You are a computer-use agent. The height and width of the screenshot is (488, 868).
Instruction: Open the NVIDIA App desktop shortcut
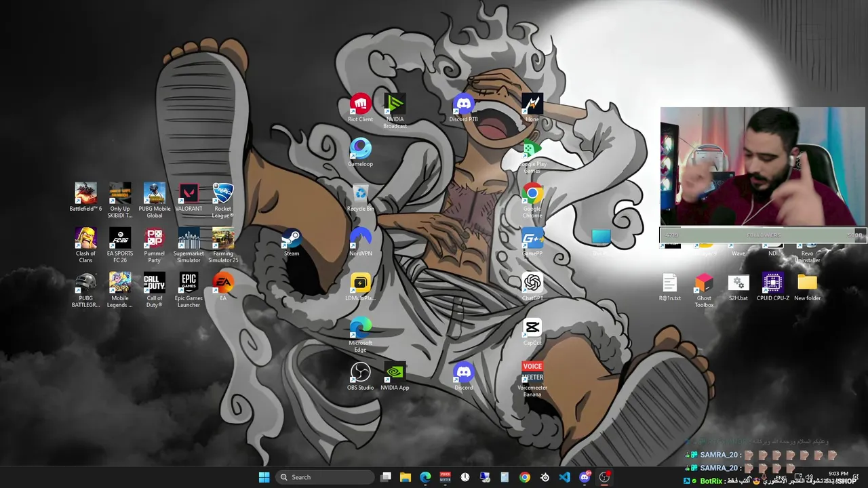[x=395, y=376]
